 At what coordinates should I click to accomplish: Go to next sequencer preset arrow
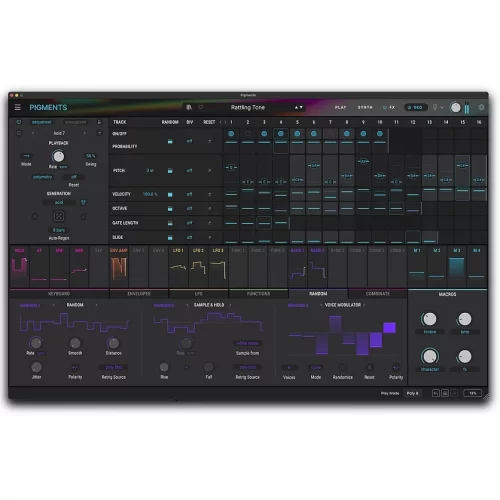(x=85, y=133)
